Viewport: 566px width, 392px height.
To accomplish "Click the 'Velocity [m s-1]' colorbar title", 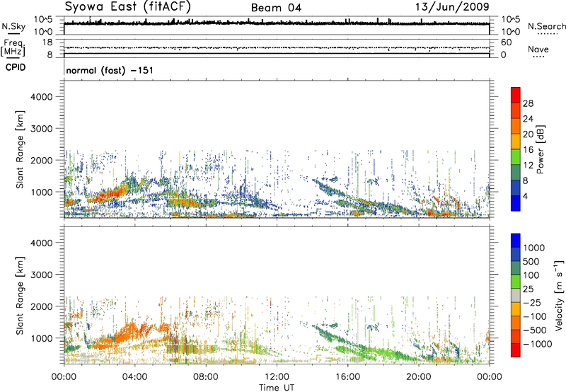I will 559,295.
